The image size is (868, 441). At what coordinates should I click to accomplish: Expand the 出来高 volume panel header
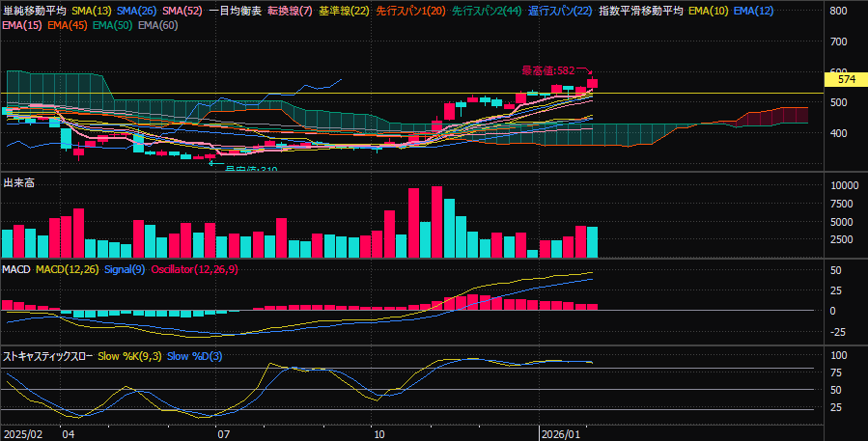[19, 182]
